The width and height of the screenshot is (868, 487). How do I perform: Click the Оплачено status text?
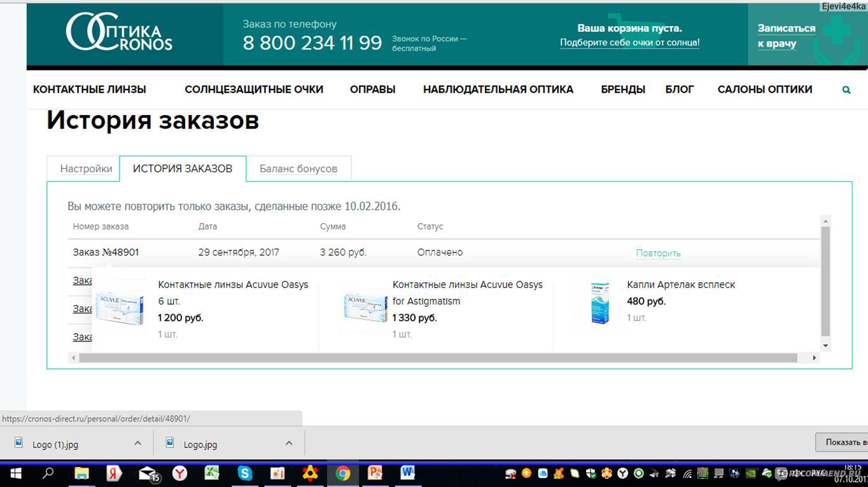point(440,252)
